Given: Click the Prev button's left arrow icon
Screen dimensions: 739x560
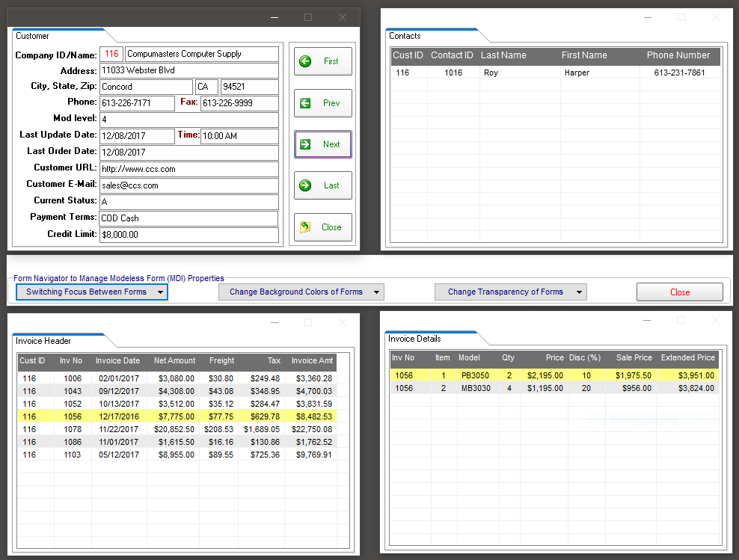Looking at the screenshot, I should coord(305,103).
